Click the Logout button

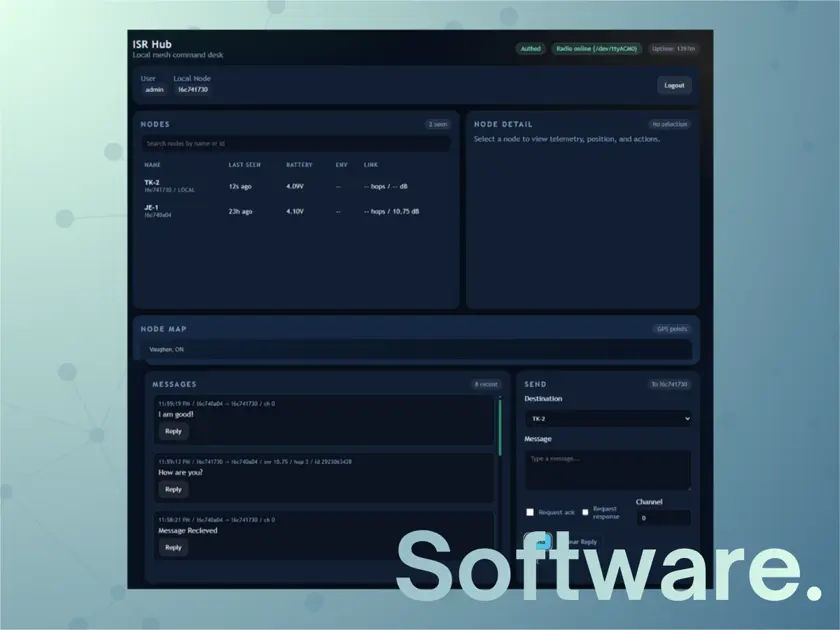click(x=673, y=85)
